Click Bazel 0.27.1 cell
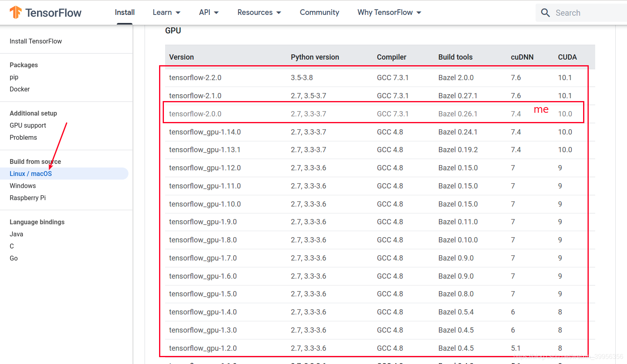The width and height of the screenshot is (627, 364). (458, 96)
